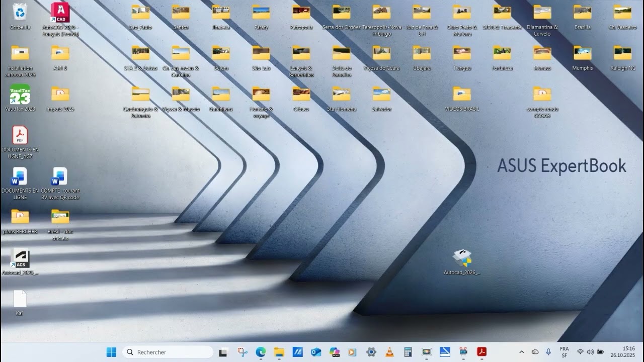Switch the FRA SF keyboard layout
The width and height of the screenshot is (644, 362).
(x=565, y=352)
